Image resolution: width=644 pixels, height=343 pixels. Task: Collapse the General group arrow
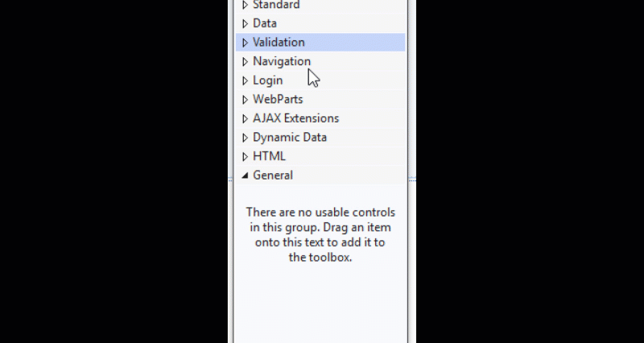(246, 176)
